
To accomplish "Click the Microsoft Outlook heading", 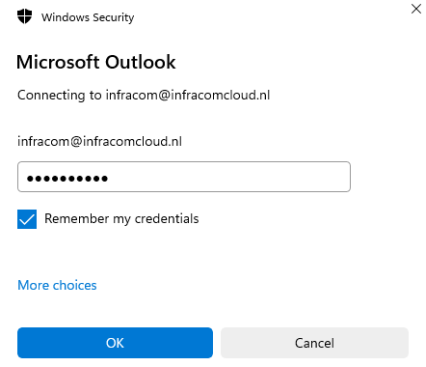I will 96,62.
